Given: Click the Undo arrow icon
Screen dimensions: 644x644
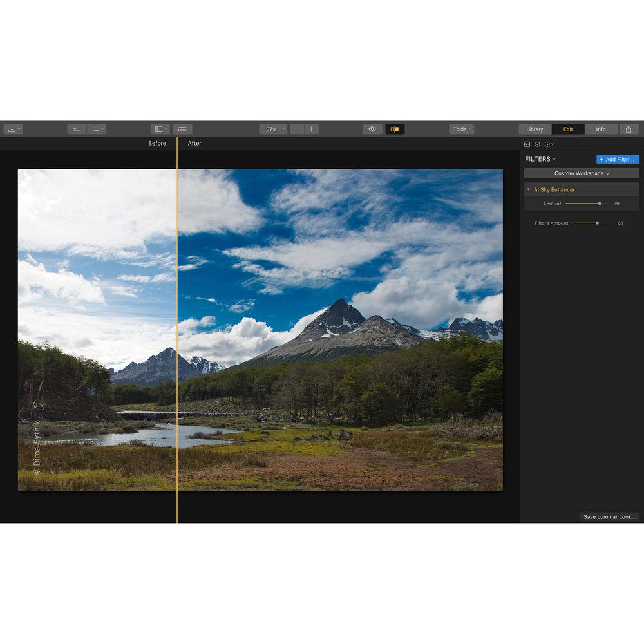Looking at the screenshot, I should [x=77, y=129].
